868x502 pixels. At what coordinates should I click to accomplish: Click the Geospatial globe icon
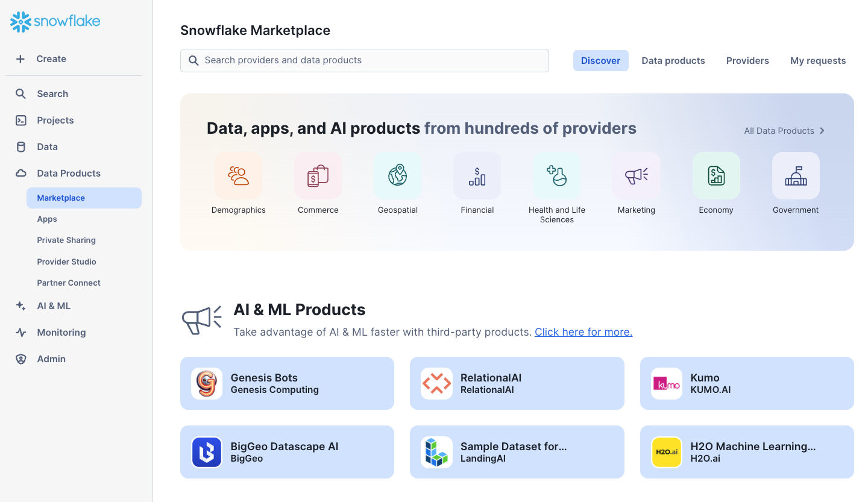click(x=397, y=175)
